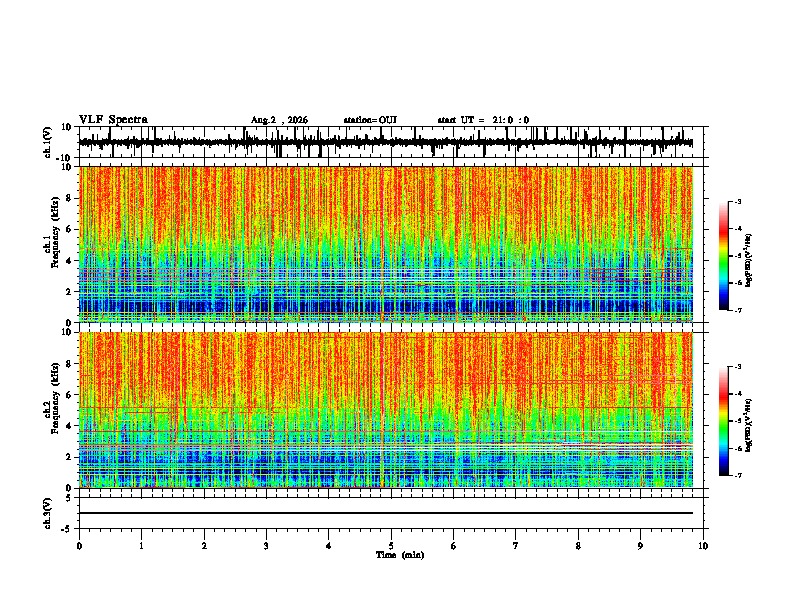Click the "ch.1(V)" waveform axis label

(48, 142)
